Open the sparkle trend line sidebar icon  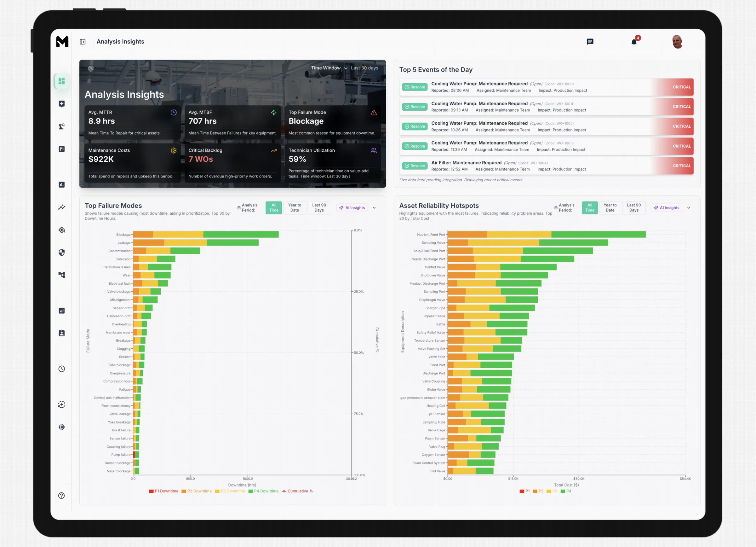point(62,207)
